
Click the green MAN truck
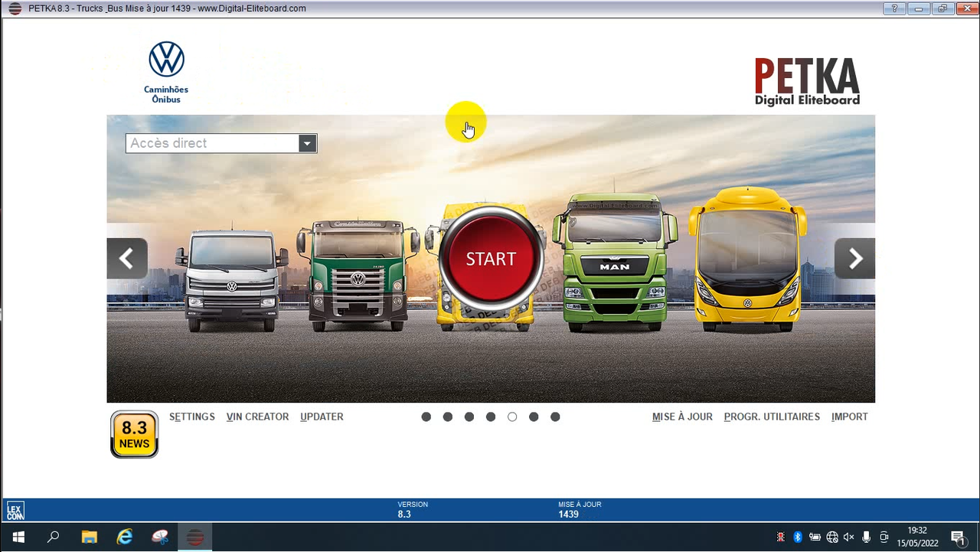[615, 263]
